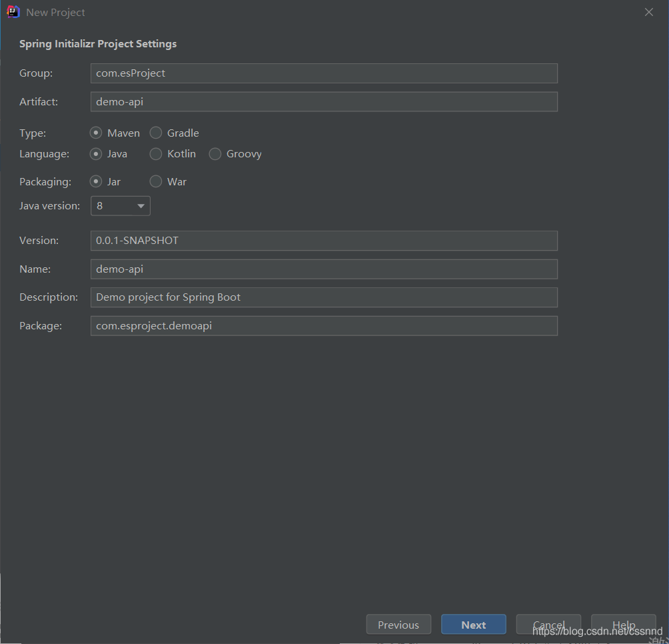The height and width of the screenshot is (644, 669).
Task: Click the Package input field
Action: pyautogui.click(x=324, y=326)
